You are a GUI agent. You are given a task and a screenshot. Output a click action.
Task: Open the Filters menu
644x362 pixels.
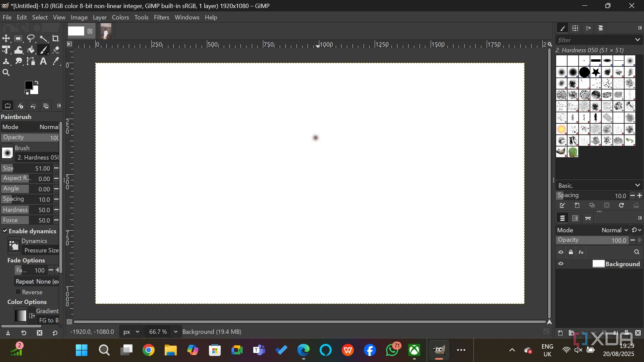(161, 17)
